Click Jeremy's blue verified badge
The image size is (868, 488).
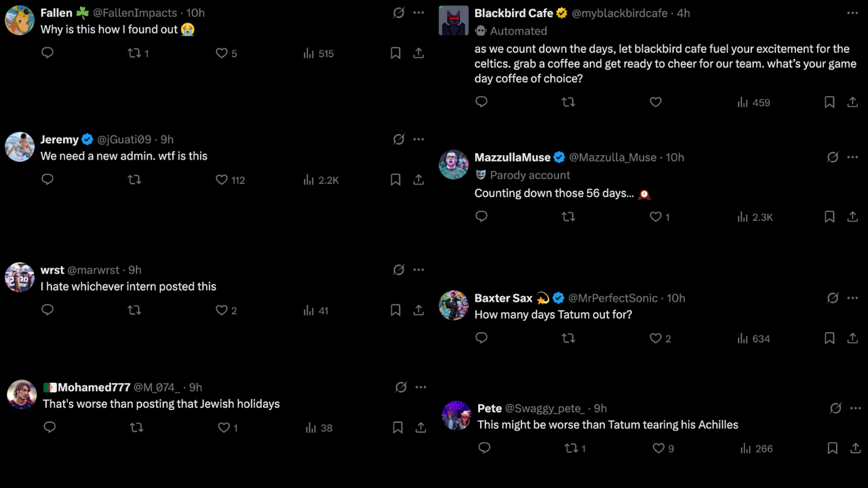coord(87,139)
